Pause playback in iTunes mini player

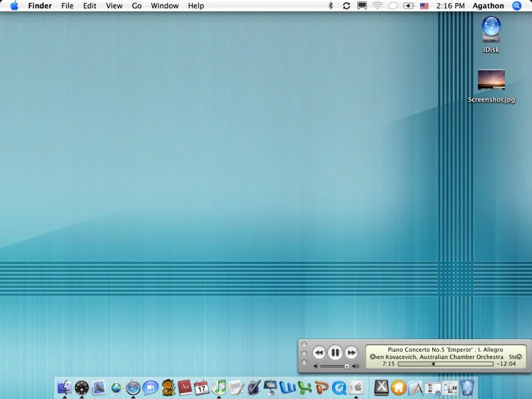click(335, 352)
